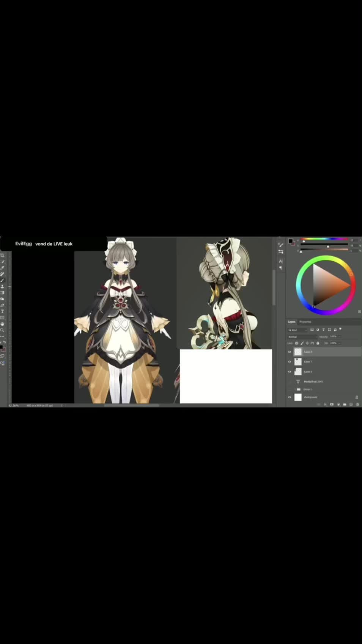Select the Background layer thumbnail
Image resolution: width=362 pixels, height=644 pixels.
[x=298, y=397]
